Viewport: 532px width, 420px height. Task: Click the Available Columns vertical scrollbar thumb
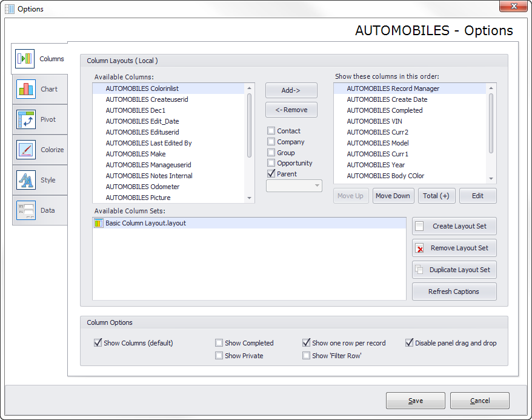(250, 125)
